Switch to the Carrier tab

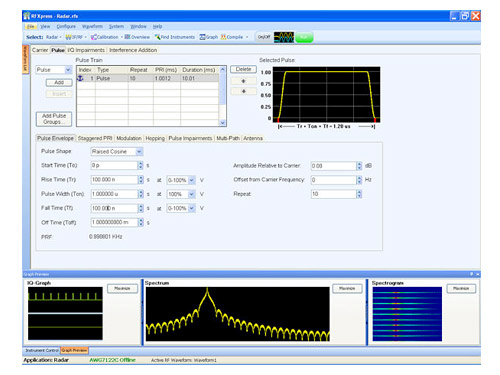(x=40, y=50)
